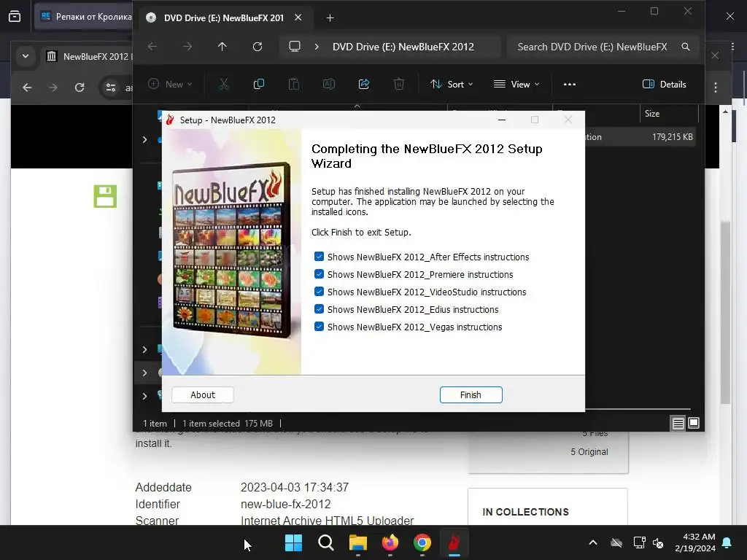
Task: Close the DVD Drive Explorer tab
Action: pyautogui.click(x=298, y=17)
